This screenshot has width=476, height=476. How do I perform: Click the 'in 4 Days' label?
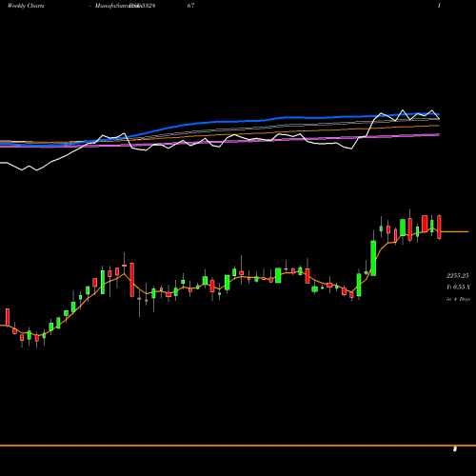[458, 299]
